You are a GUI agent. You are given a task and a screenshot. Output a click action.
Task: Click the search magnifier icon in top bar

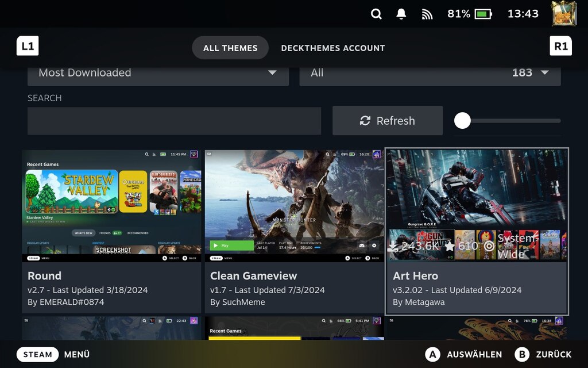[x=376, y=14]
